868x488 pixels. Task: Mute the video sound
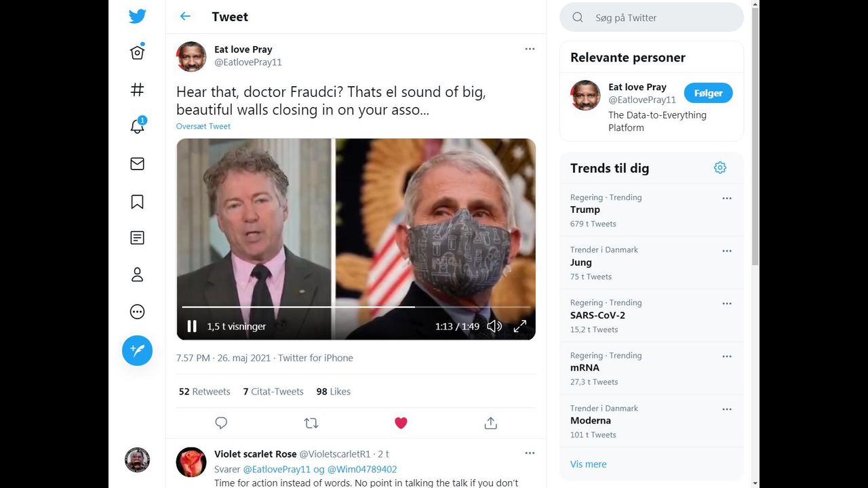tap(494, 327)
